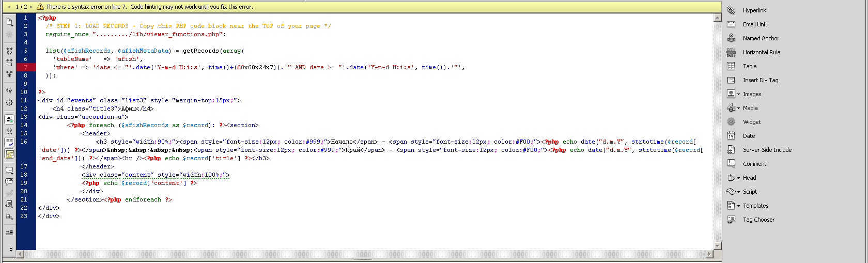Click the Balance Braces icon
868x263 pixels.
coord(9,102)
